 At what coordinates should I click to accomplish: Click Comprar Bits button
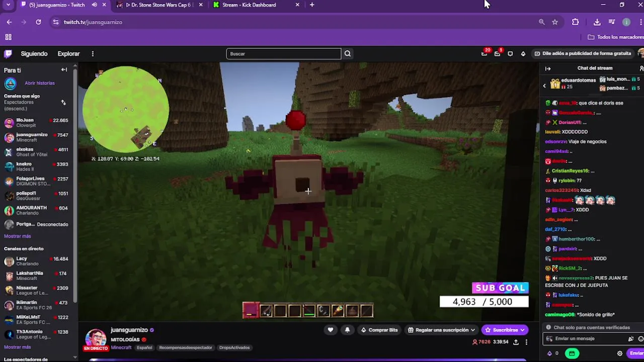[379, 330]
